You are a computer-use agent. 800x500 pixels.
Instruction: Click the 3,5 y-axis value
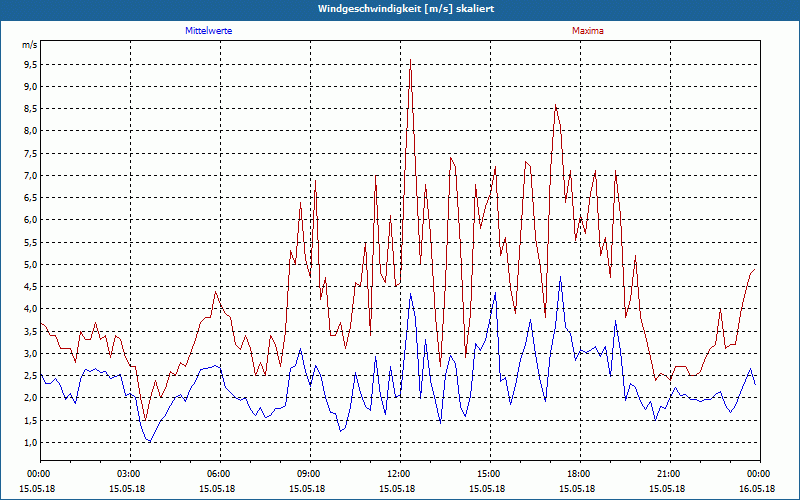click(x=31, y=331)
